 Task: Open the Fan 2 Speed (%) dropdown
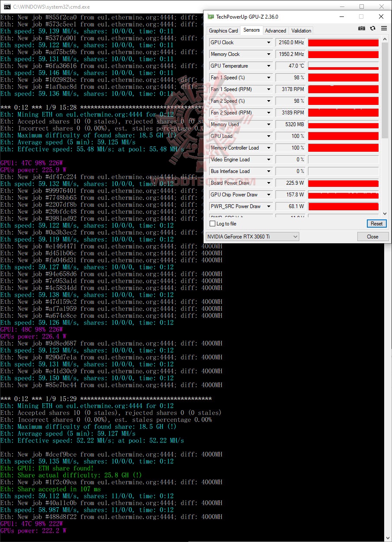tap(269, 101)
